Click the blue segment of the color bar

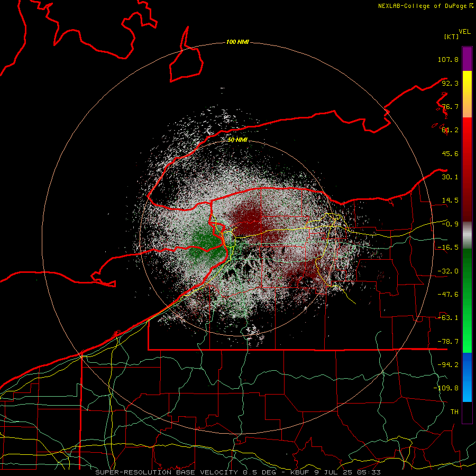tap(467, 377)
